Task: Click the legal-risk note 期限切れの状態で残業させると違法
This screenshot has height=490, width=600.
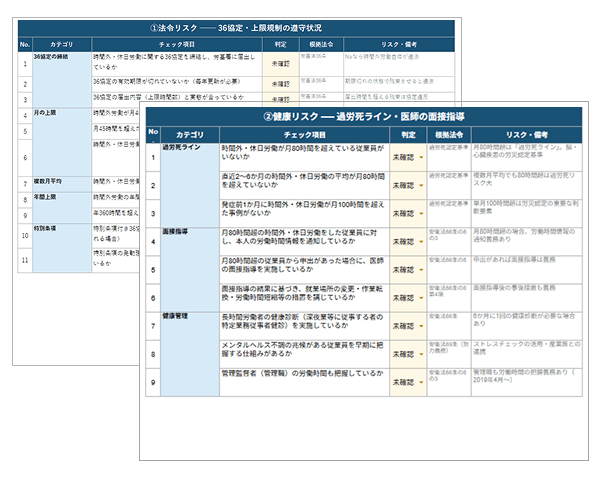Action: coord(399,84)
